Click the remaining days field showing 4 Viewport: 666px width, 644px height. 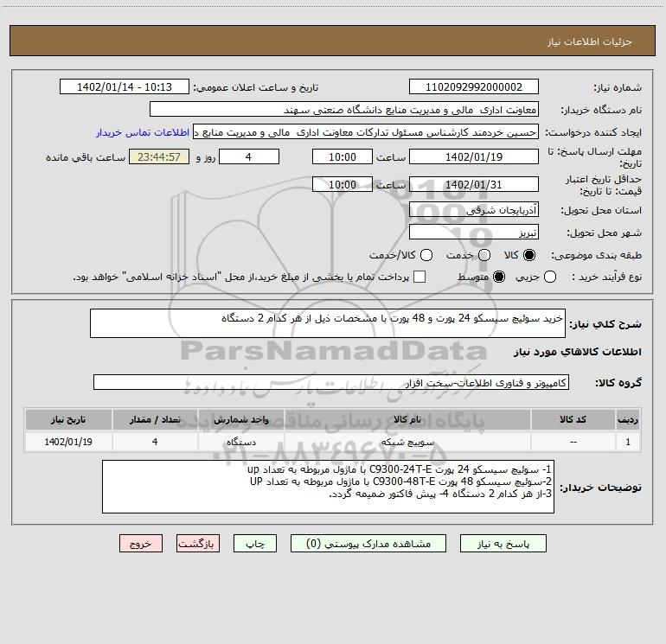coord(249,156)
